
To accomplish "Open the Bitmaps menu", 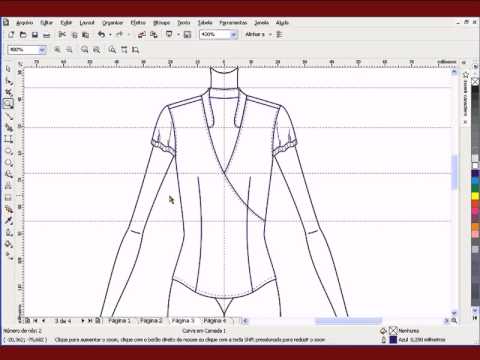I will tap(161, 23).
